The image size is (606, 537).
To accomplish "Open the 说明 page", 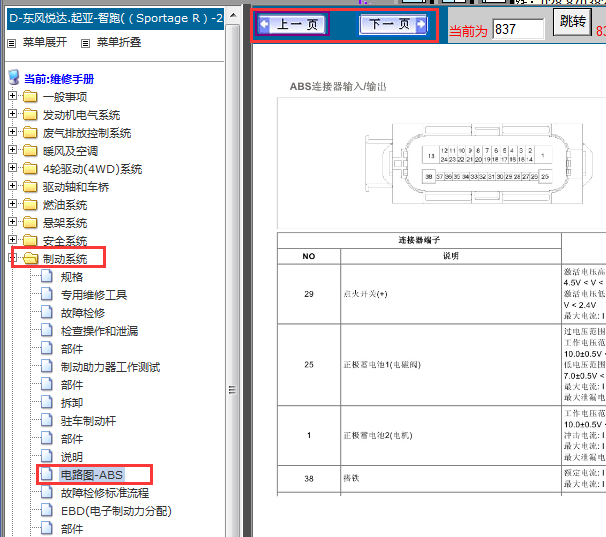I will click(x=71, y=457).
